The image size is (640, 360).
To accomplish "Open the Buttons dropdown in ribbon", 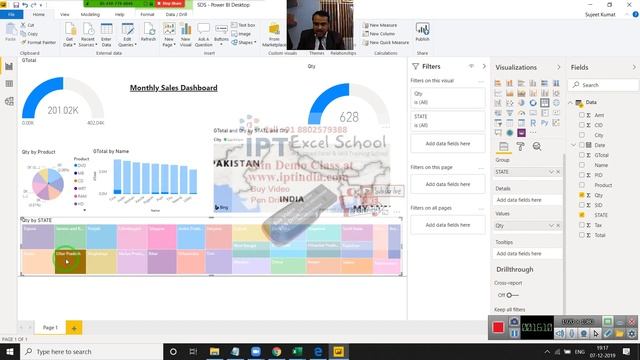I will [221, 34].
